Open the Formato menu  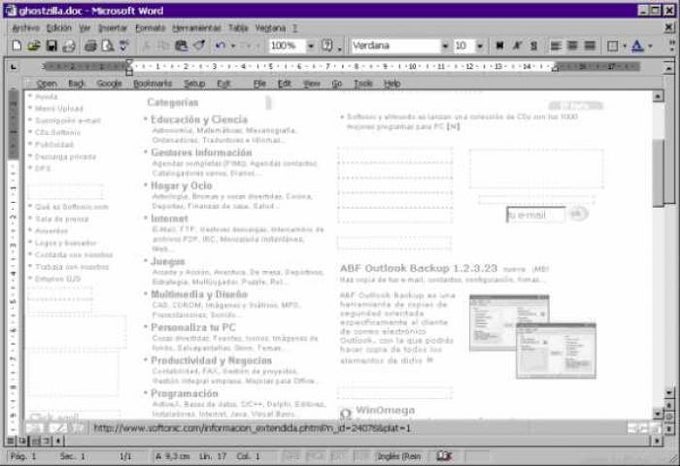pos(150,28)
